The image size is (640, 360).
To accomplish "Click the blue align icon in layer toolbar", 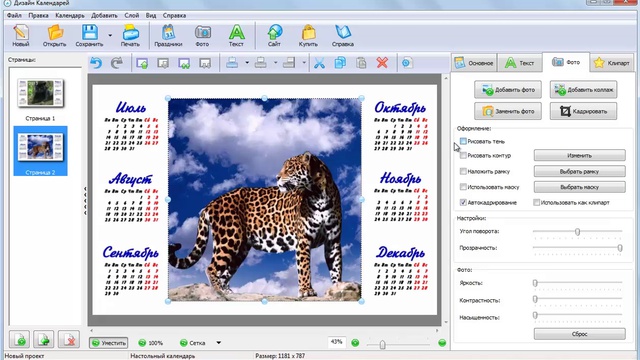I will [232, 63].
